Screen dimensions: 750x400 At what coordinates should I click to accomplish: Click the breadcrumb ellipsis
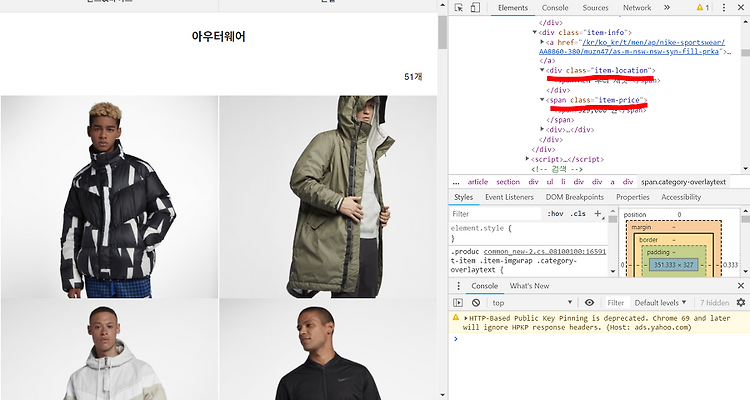(x=456, y=182)
